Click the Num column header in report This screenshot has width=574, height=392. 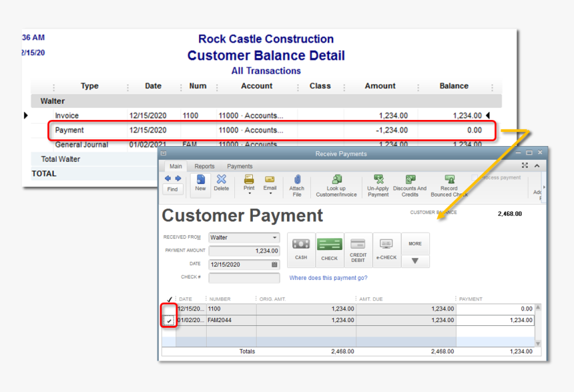tap(198, 86)
